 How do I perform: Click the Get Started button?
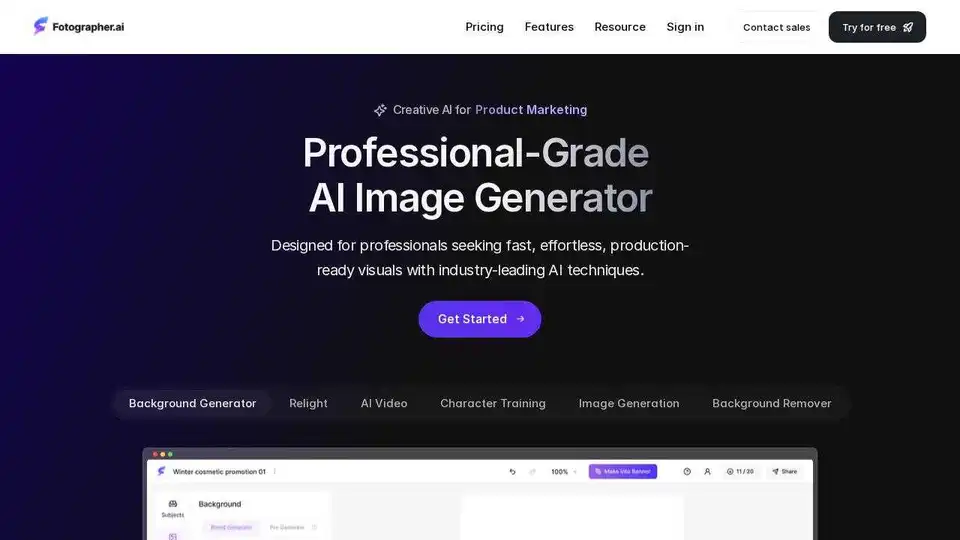tap(479, 319)
